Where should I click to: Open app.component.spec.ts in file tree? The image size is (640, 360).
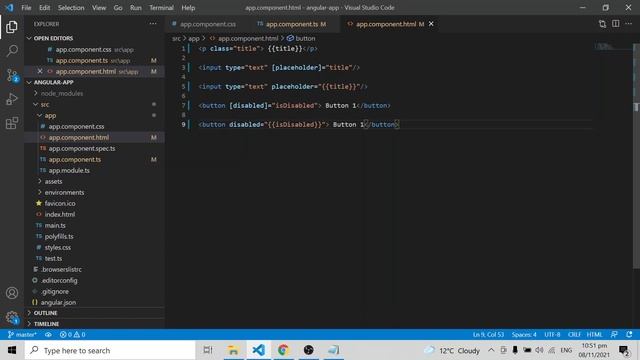pyautogui.click(x=82, y=149)
